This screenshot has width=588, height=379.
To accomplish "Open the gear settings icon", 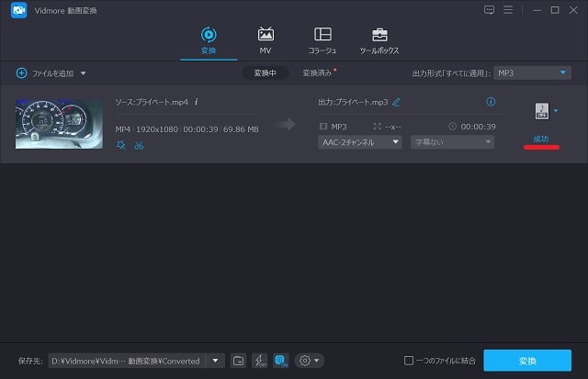I will click(305, 361).
